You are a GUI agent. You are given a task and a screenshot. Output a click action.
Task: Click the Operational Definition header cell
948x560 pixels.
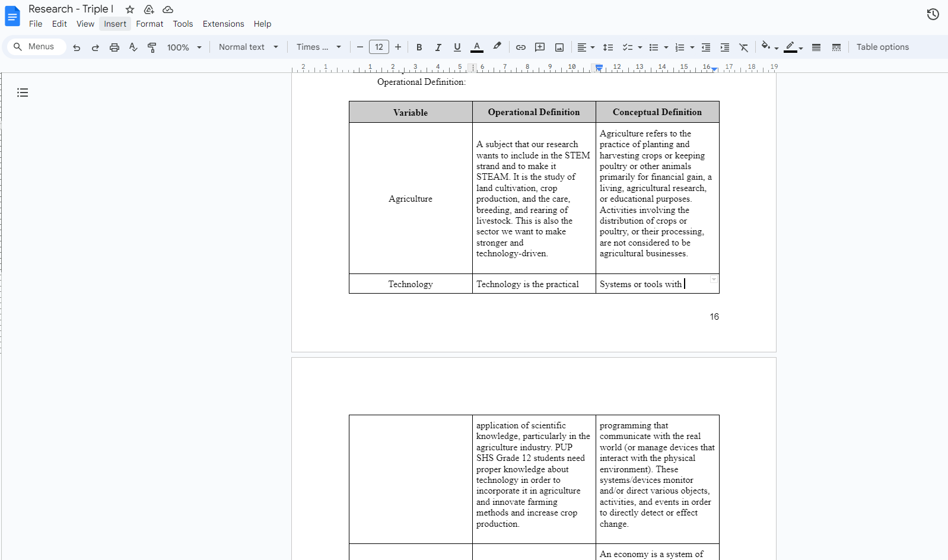coord(534,112)
